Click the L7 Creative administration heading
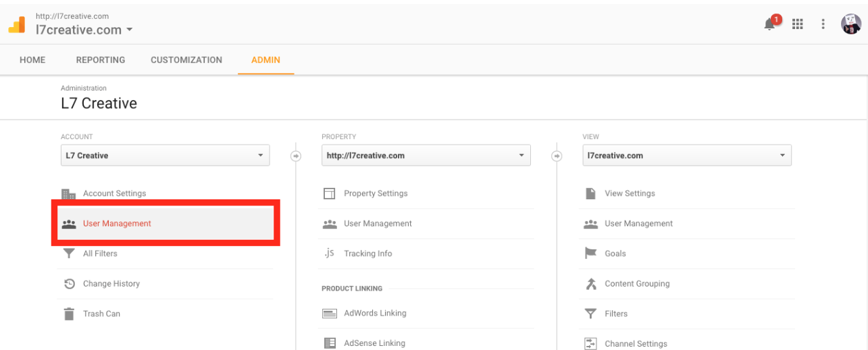The width and height of the screenshot is (868, 350). (99, 103)
